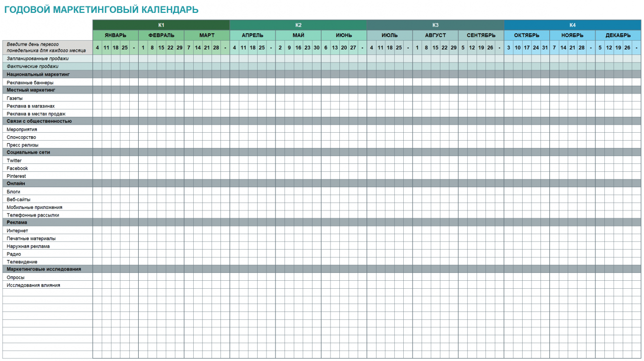Click the 'Twitter' row label
Image resolution: width=644 pixels, height=361 pixels.
(48, 160)
